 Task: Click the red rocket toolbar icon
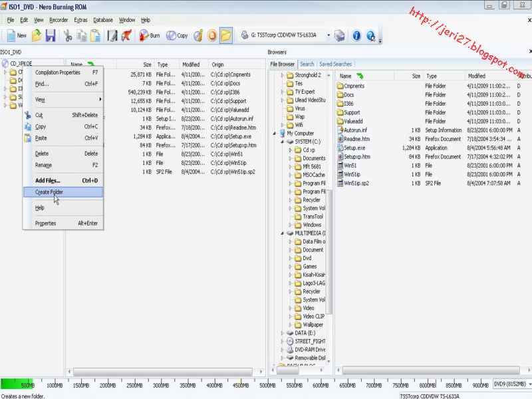pyautogui.click(x=126, y=35)
